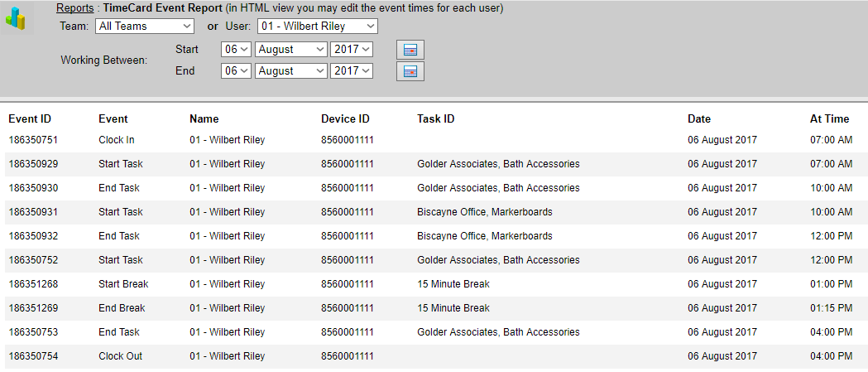Expand the Team dropdown
868x372 pixels.
click(145, 27)
